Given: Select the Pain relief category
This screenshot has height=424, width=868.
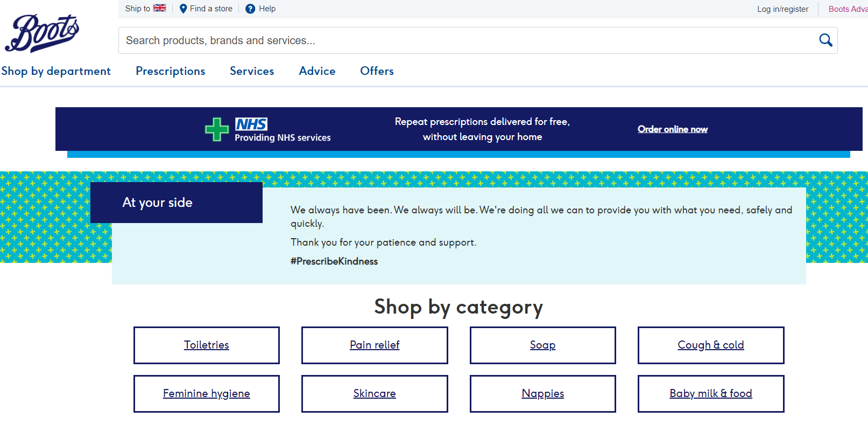Looking at the screenshot, I should (x=375, y=345).
